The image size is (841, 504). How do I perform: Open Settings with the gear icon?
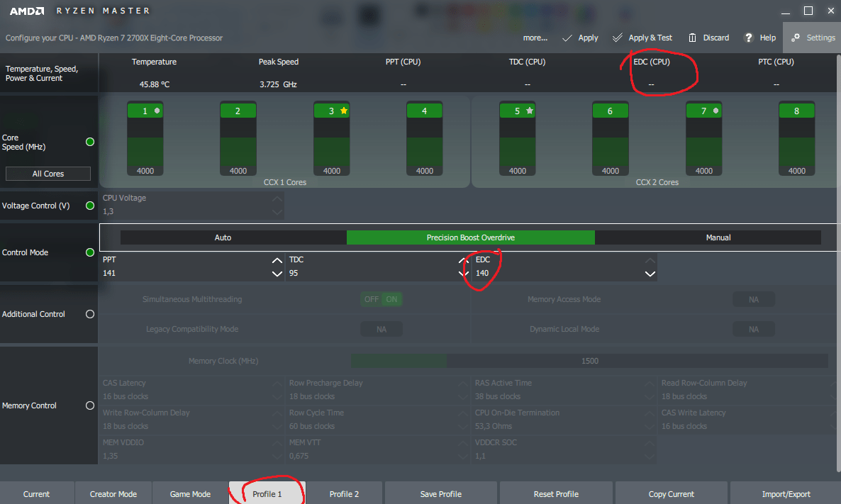click(x=796, y=38)
